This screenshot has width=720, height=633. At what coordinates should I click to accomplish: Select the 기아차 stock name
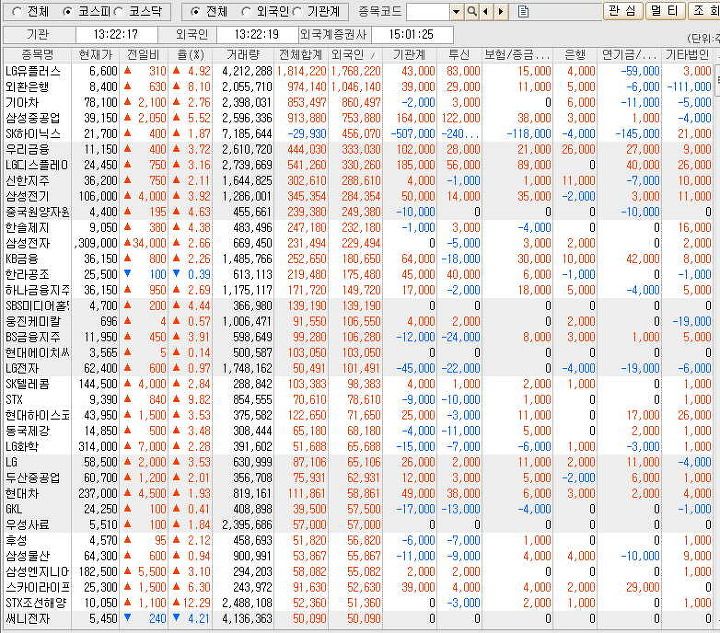[22, 102]
